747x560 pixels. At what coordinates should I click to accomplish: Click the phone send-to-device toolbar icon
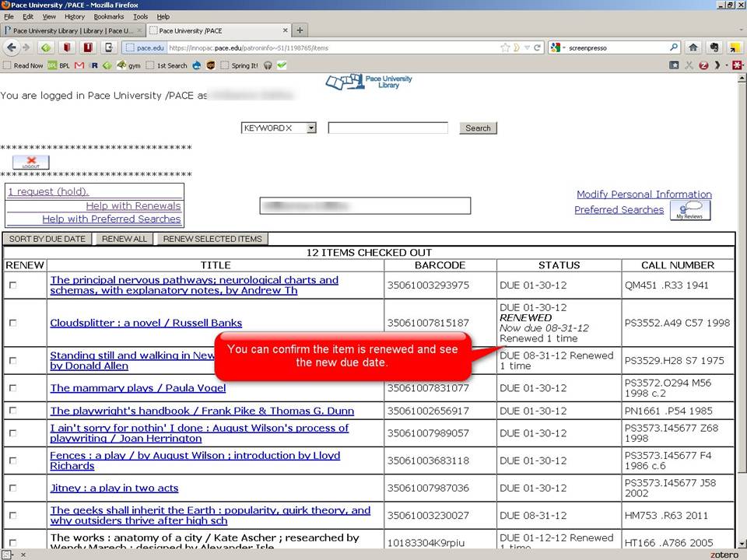[109, 47]
